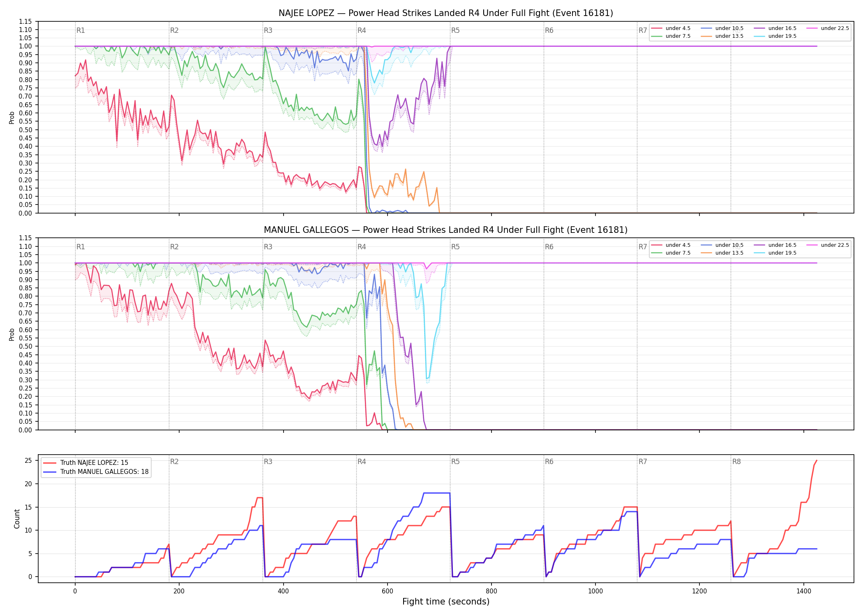Screen dimensions: 863x616
Task: Click 'under 22.5' legend entry in top chart
Action: point(828,28)
